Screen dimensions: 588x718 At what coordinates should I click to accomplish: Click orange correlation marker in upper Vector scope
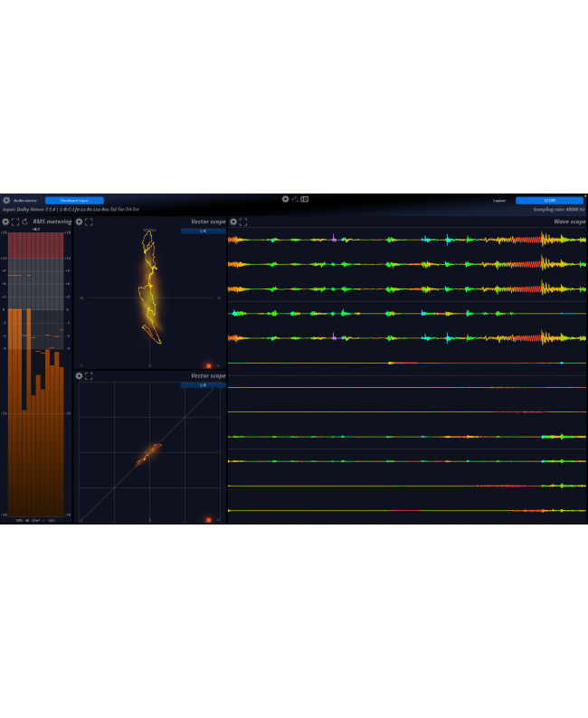coord(209,366)
